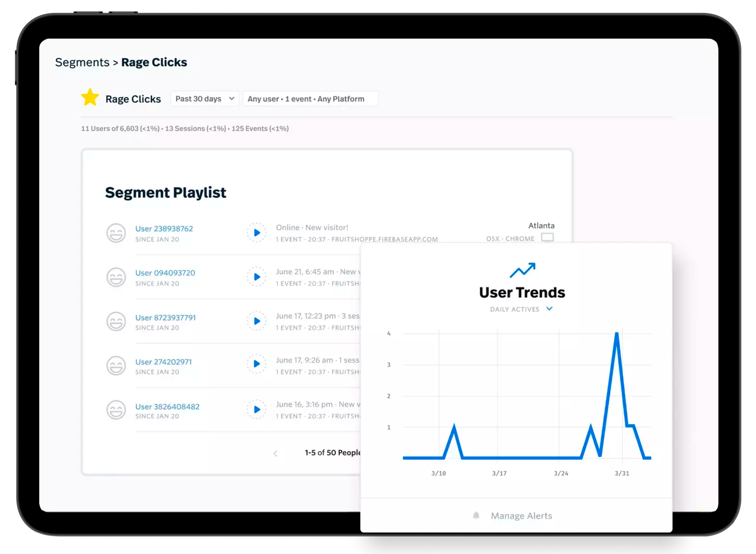This screenshot has width=756, height=554.
Task: Play the session recording for User 238938762
Action: pos(257,233)
